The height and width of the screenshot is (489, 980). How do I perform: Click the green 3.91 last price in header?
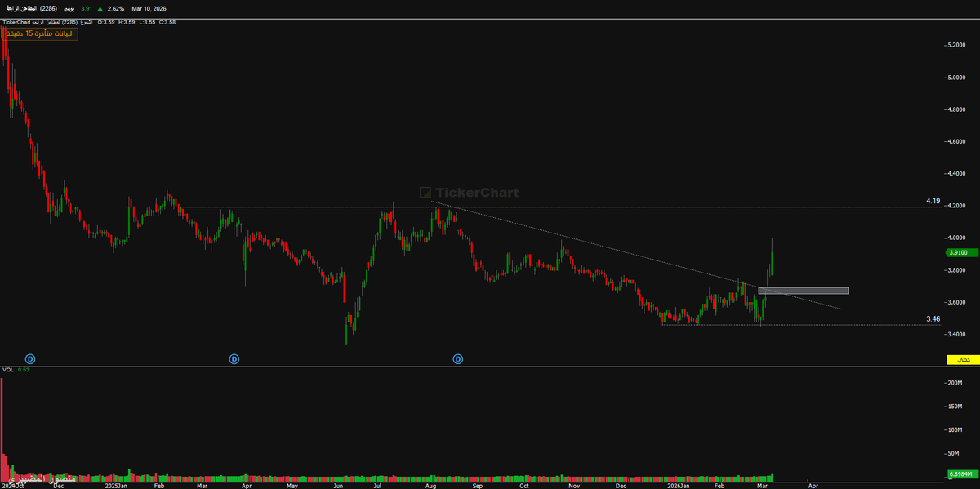pyautogui.click(x=87, y=9)
